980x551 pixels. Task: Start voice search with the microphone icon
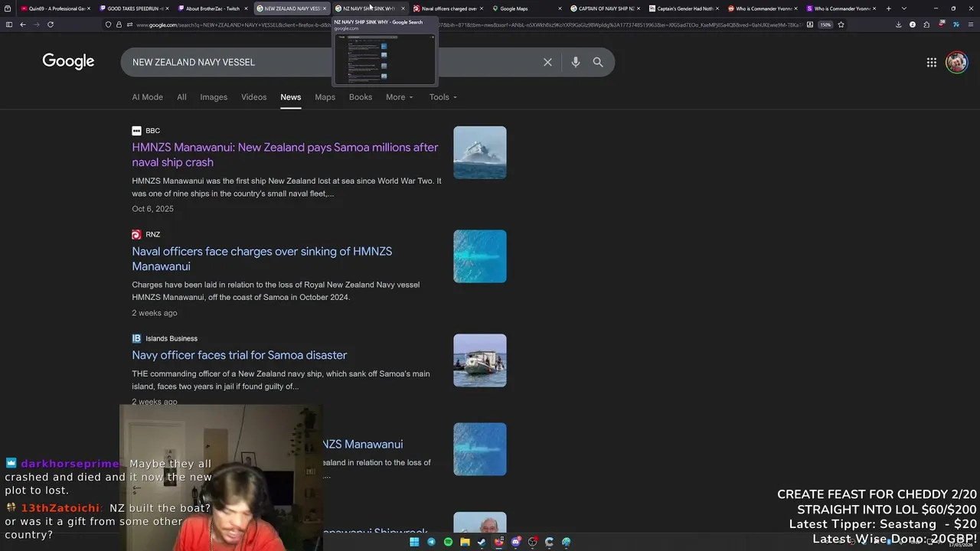pos(575,62)
